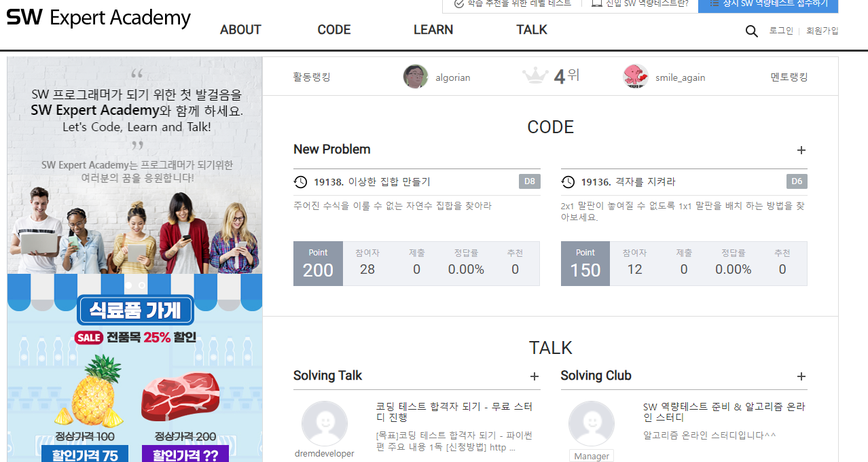
Task: Open the TALK menu in the navigation bar
Action: tap(532, 30)
